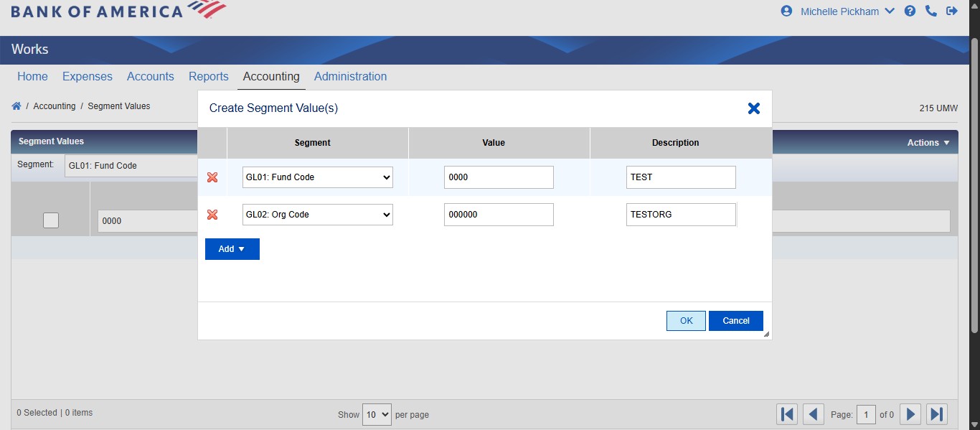The image size is (980, 430).
Task: Open the Show per page dropdown
Action: (377, 414)
